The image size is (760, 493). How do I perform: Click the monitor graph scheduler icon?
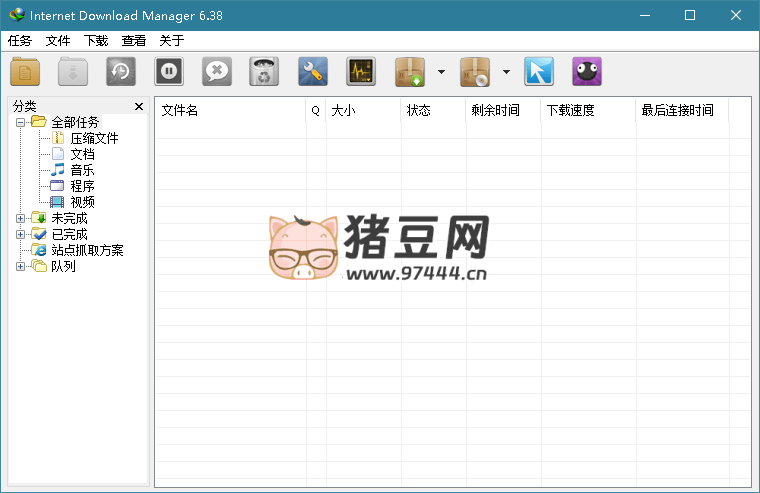[361, 72]
